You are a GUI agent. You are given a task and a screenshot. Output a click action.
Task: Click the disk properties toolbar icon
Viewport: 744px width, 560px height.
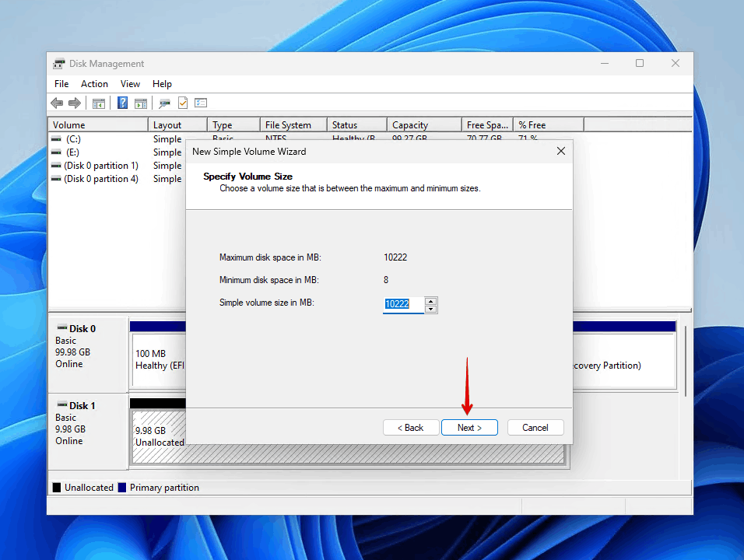click(x=163, y=103)
